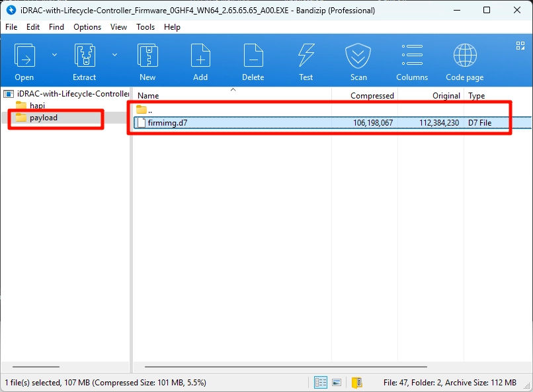Click the file list horizontal scrollbar
This screenshot has height=392, width=533.
coord(286,367)
